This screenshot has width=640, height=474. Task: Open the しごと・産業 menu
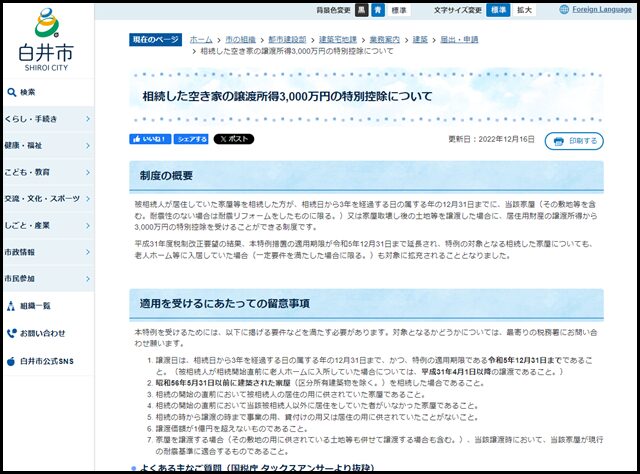48,225
